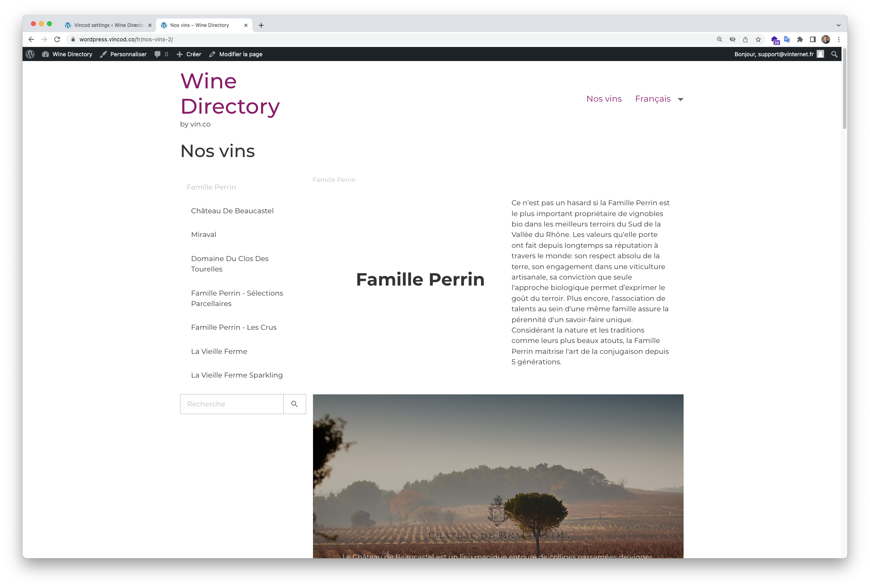Click the share page icon
The image size is (870, 588).
[x=745, y=39]
